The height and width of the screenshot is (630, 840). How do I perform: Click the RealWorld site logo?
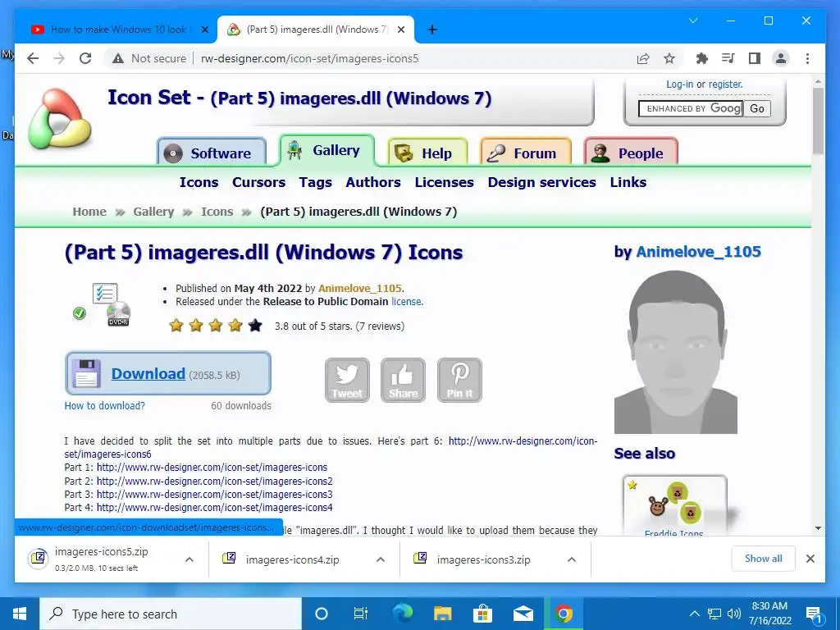click(59, 118)
